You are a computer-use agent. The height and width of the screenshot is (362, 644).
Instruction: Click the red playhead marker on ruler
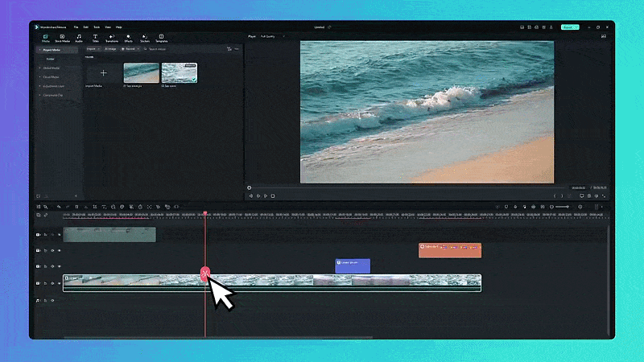[205, 213]
